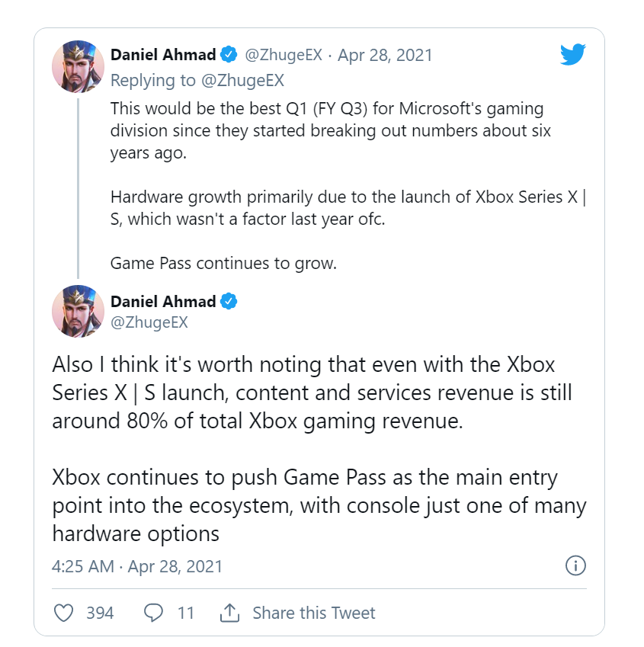Open Daniel Ahmad's avatar in the main tweet
The image size is (644, 647).
(x=78, y=312)
